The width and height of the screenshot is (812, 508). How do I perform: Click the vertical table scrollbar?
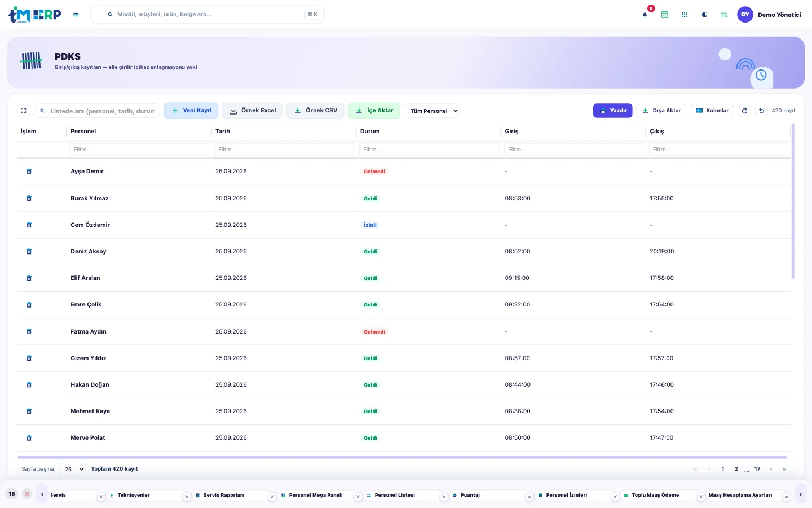793,202
